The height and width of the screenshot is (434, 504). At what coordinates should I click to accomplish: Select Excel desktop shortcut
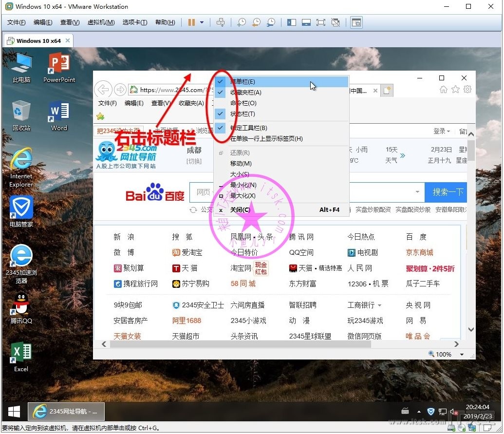tap(21, 357)
